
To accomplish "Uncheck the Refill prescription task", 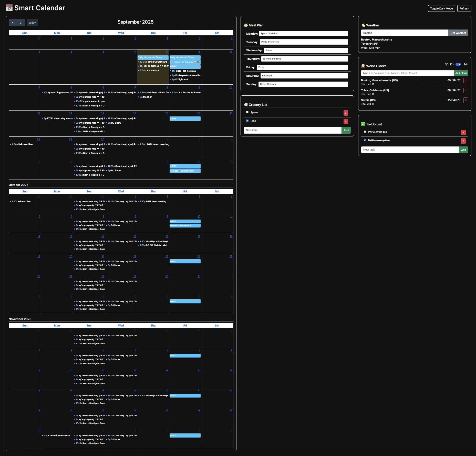I will [365, 140].
